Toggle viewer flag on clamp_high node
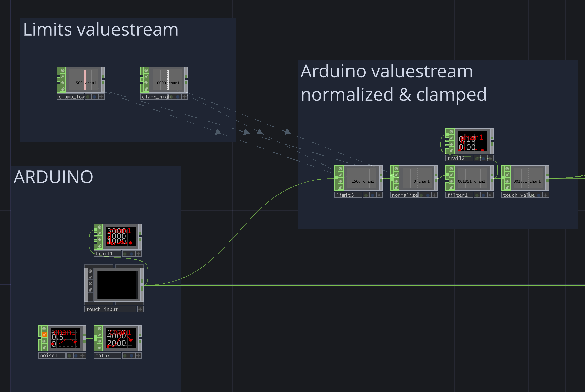This screenshot has height=392, width=585. (x=146, y=70)
